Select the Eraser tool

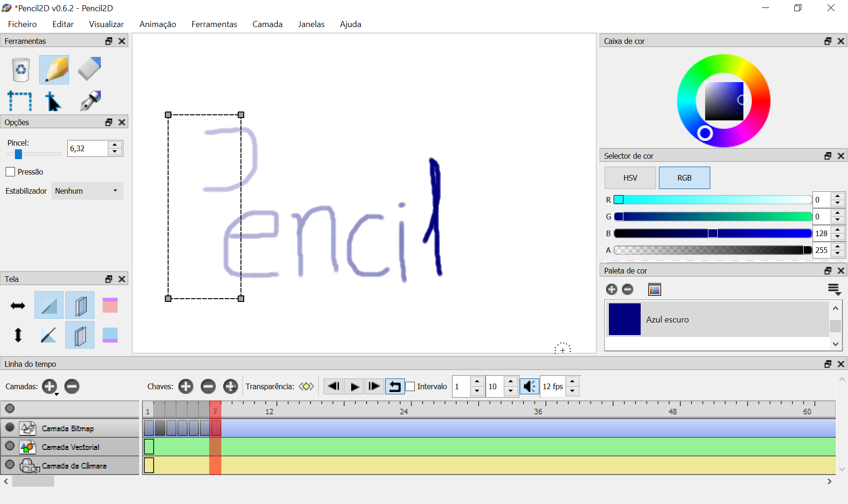tap(89, 69)
